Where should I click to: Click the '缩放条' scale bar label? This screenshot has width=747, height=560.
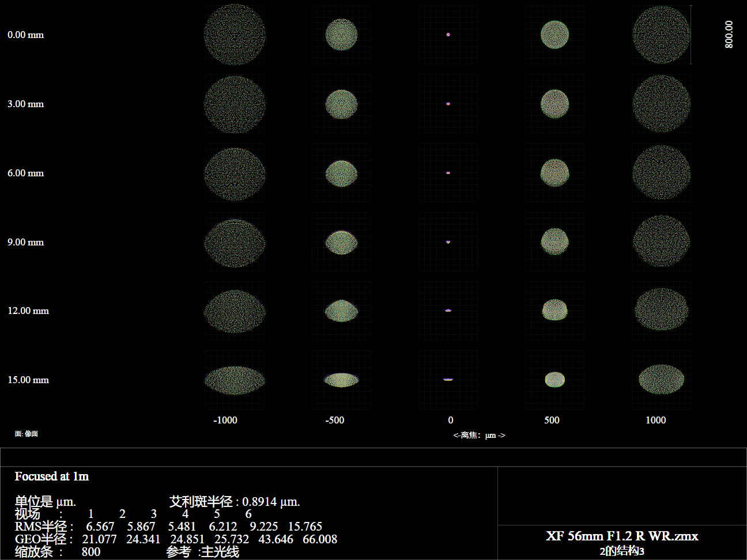pos(34,551)
